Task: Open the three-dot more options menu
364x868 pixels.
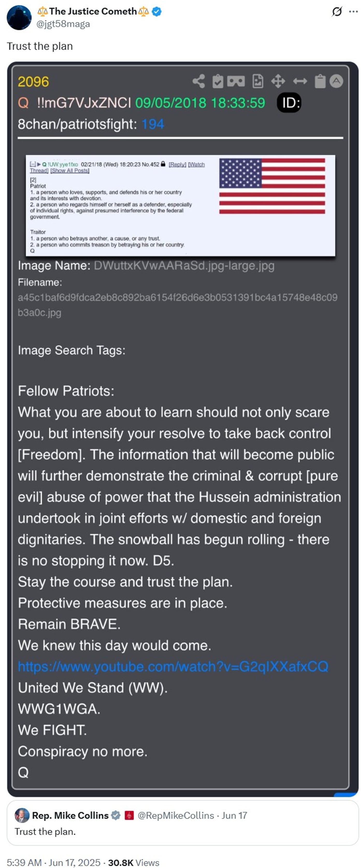Action: pyautogui.click(x=354, y=12)
